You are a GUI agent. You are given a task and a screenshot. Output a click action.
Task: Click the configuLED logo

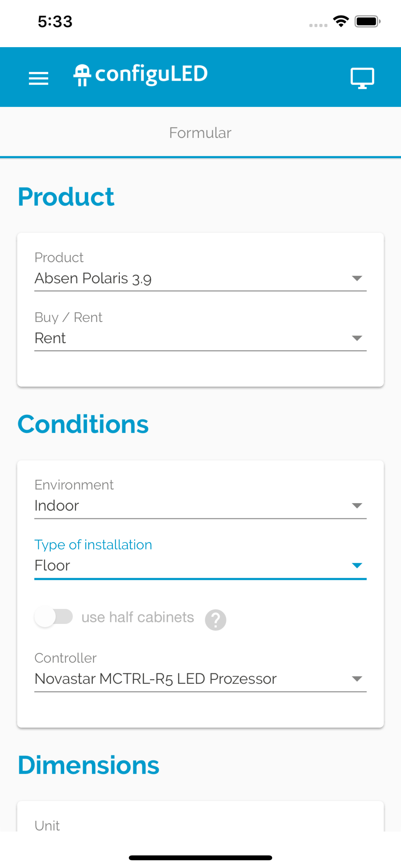[x=140, y=75]
